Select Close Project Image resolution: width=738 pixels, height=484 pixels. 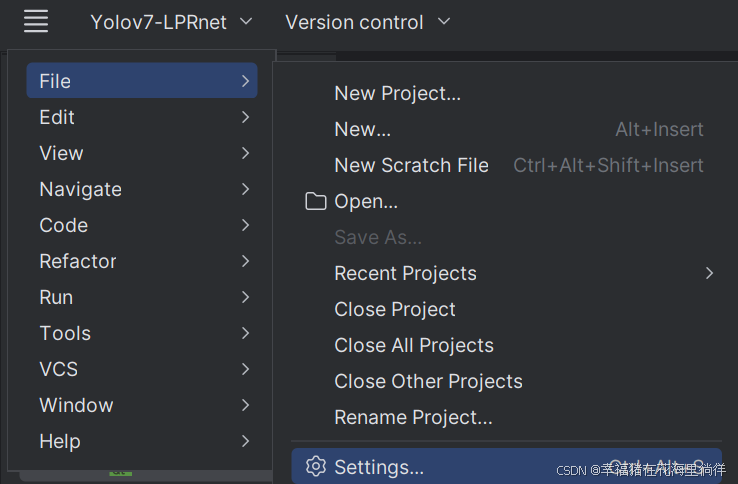point(394,309)
